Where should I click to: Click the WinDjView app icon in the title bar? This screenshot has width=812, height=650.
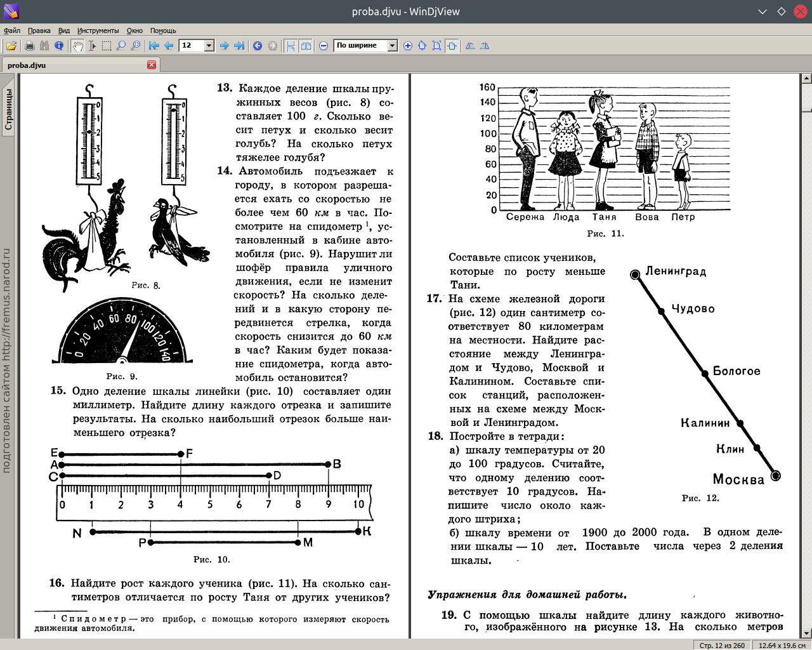coord(11,11)
